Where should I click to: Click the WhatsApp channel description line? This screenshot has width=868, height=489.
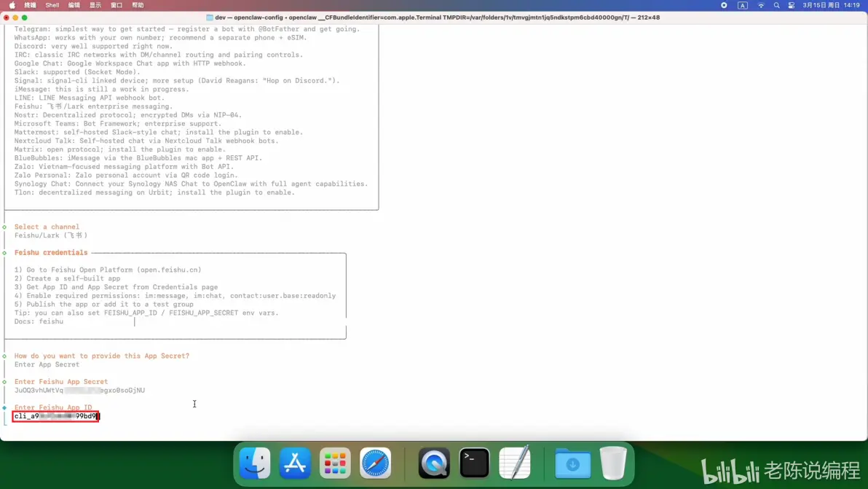[x=160, y=38]
